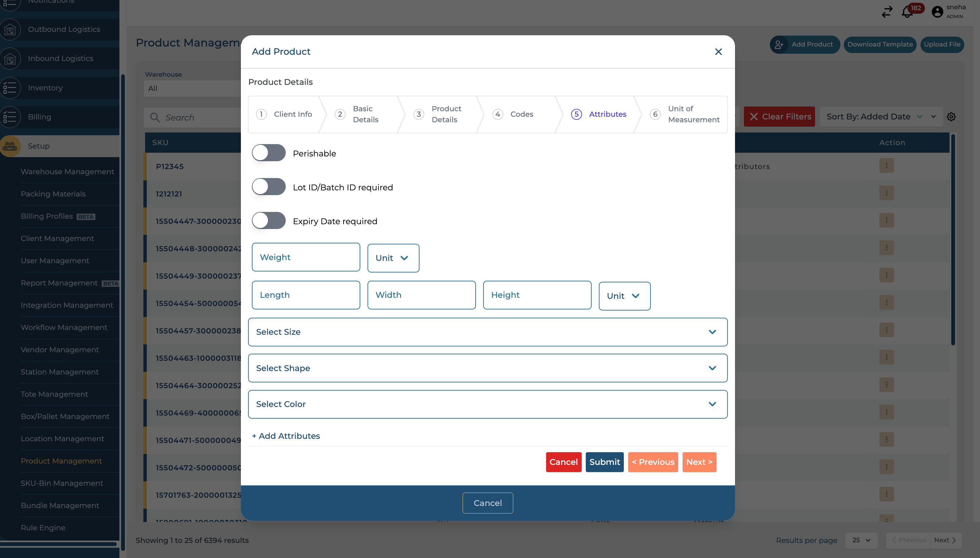Click the Setup conveyor icon in the sidebar
Viewport: 980px width, 558px height.
10,146
